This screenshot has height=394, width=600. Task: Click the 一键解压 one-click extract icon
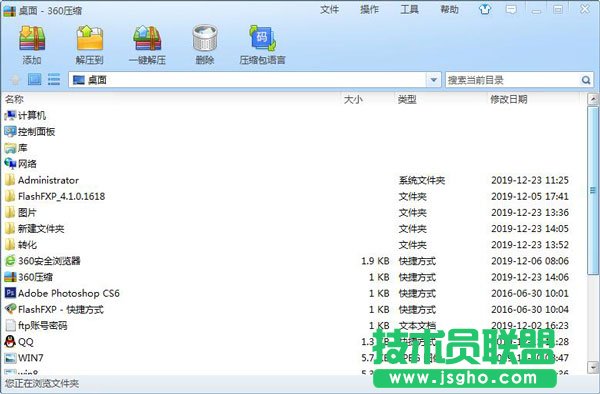[x=147, y=39]
